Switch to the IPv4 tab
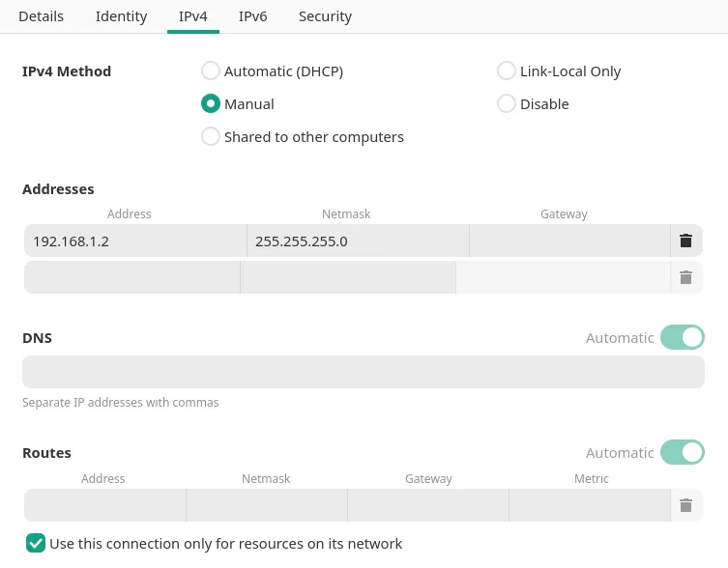Screen dimensions: 728x568 click(193, 16)
